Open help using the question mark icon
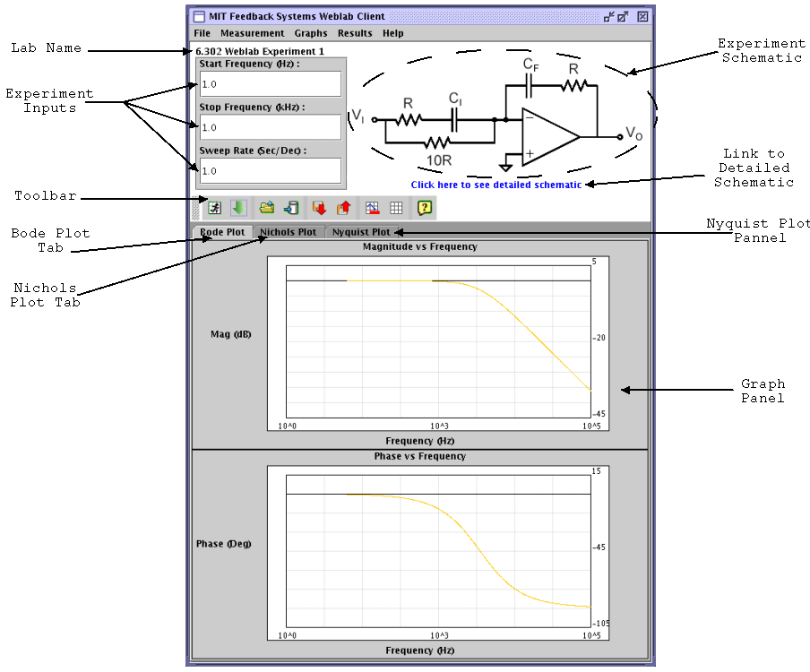810x672 pixels. point(423,207)
